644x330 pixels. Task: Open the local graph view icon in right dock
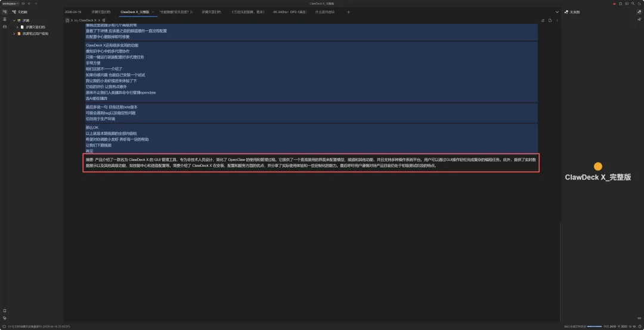pos(639,12)
